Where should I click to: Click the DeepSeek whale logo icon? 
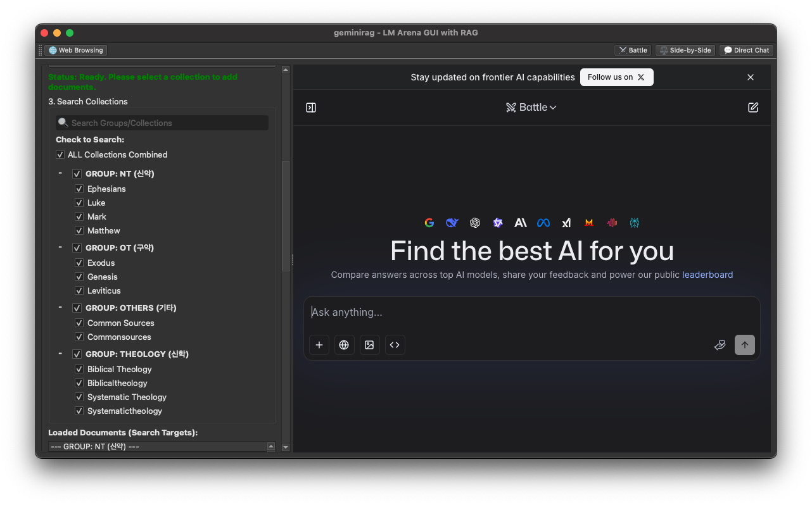452,223
